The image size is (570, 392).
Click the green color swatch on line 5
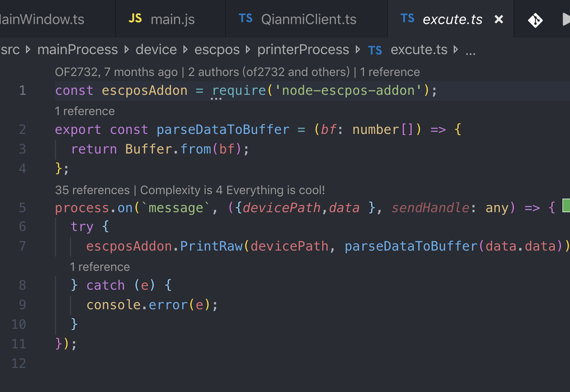pyautogui.click(x=566, y=206)
